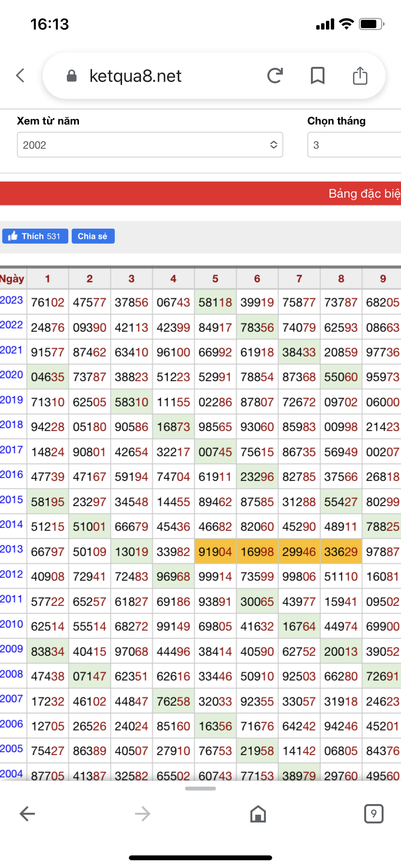Image resolution: width=401 pixels, height=868 pixels.
Task: Open year 2022 row link
Action: (x=12, y=325)
